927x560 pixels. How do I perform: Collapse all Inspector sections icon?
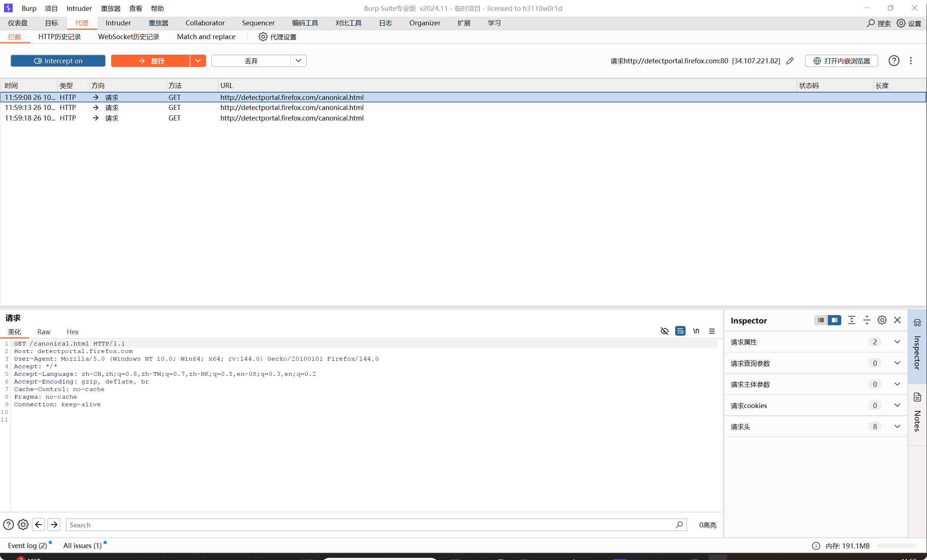pos(867,320)
